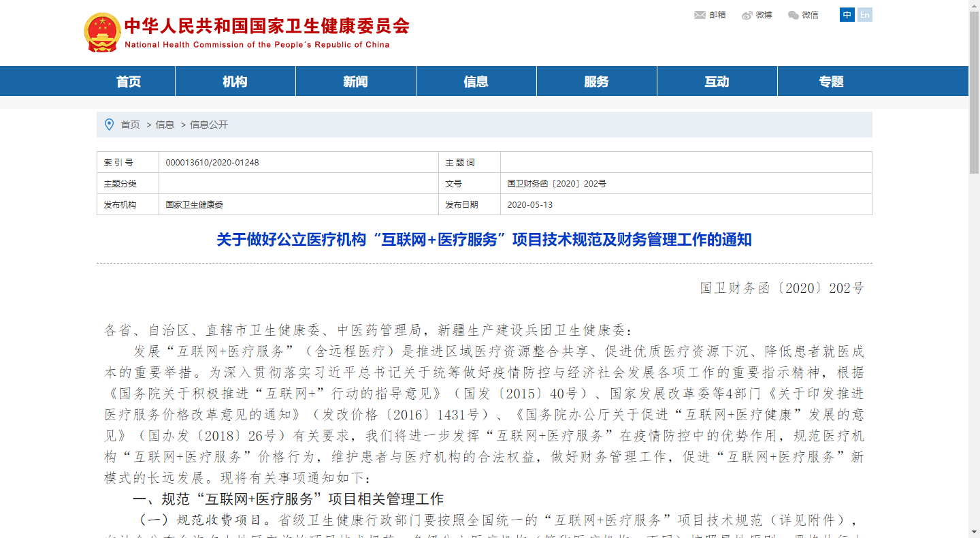Click the blue notice title heading

[484, 240]
